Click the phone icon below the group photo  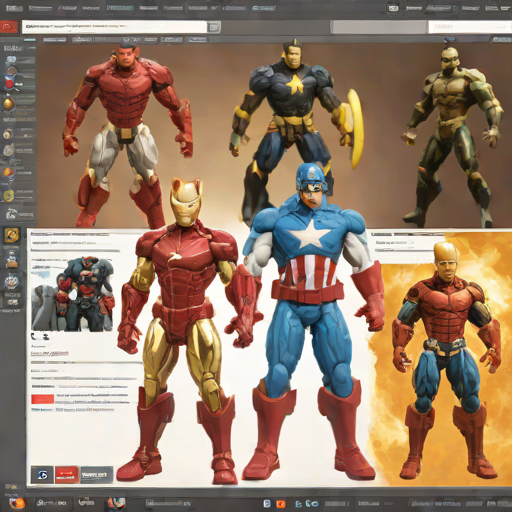coord(34,336)
